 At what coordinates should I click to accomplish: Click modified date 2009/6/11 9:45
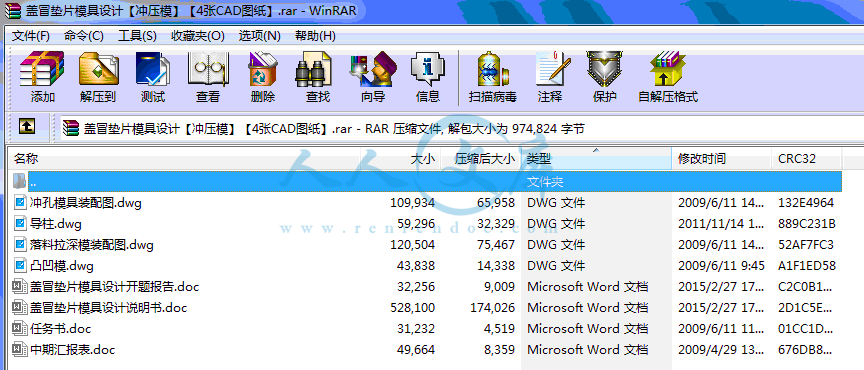pos(721,266)
